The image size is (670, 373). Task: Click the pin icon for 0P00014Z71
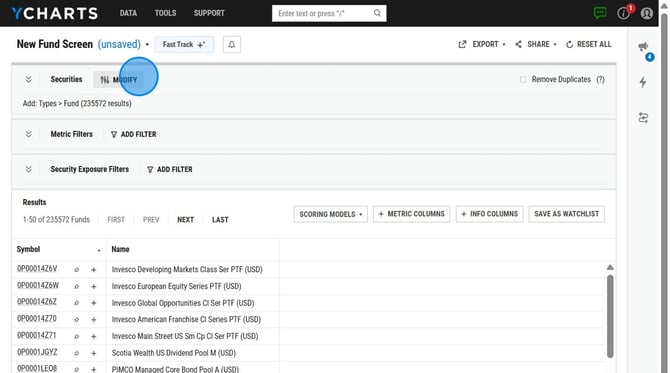point(76,336)
